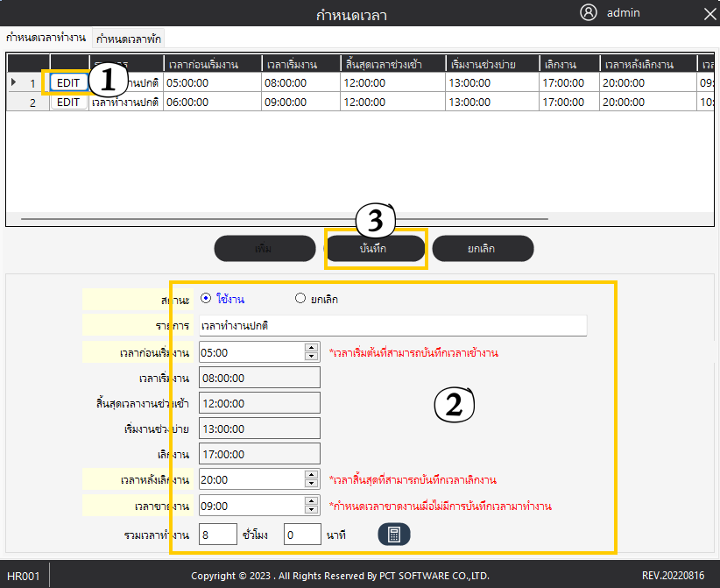720x588 pixels.
Task: Close the กำหนดเวลา window
Action: click(x=709, y=13)
